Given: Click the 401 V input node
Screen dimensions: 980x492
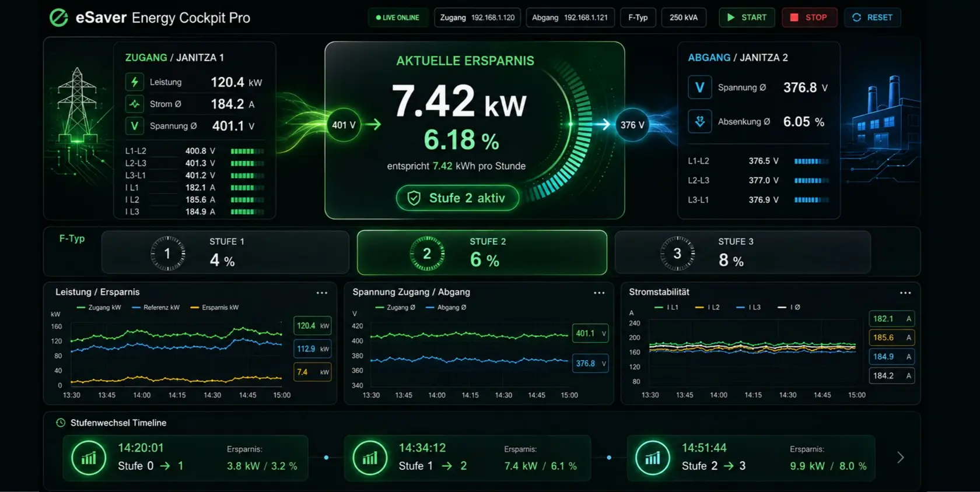Looking at the screenshot, I should 344,125.
